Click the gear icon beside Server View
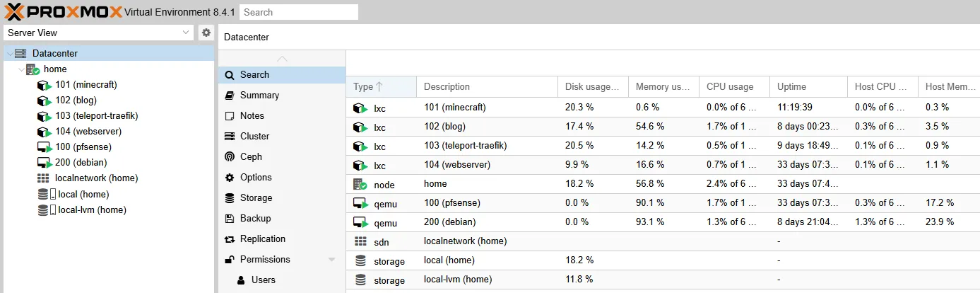 coord(206,33)
